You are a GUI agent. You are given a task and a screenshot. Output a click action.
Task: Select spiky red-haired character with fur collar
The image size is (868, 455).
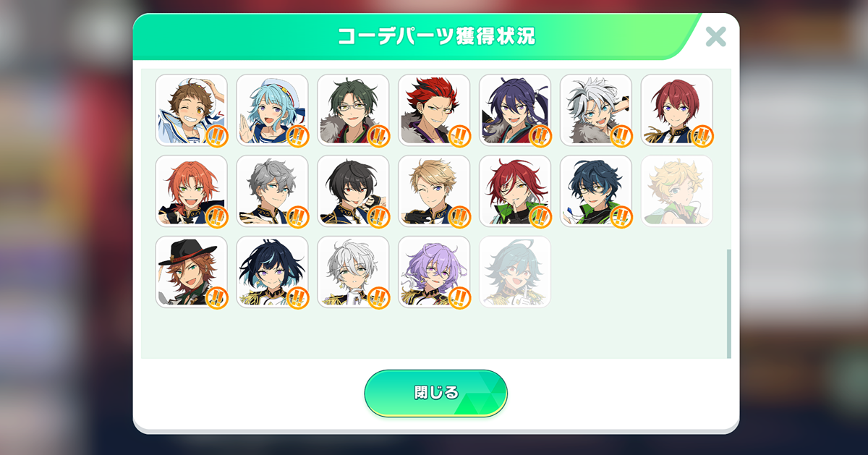pyautogui.click(x=434, y=110)
